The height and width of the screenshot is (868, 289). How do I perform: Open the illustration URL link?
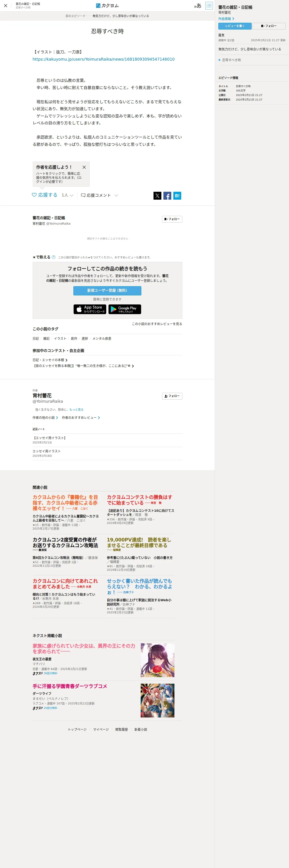pyautogui.click(x=104, y=59)
